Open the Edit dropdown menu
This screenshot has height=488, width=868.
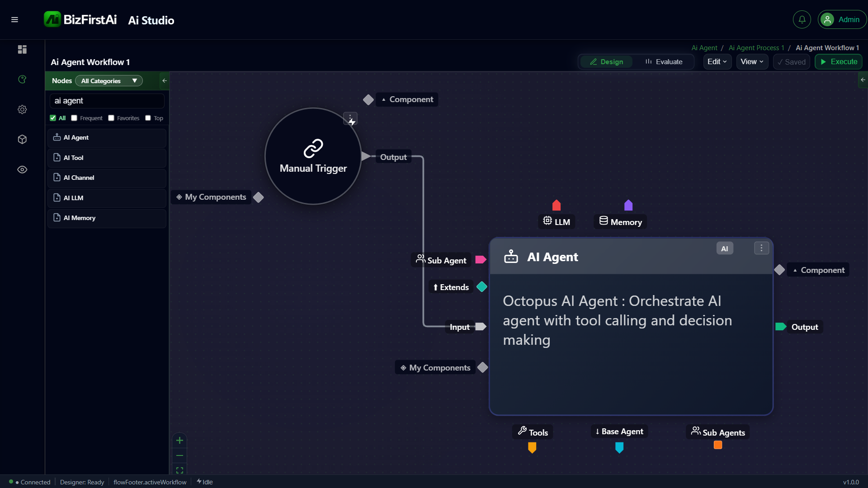[717, 62]
